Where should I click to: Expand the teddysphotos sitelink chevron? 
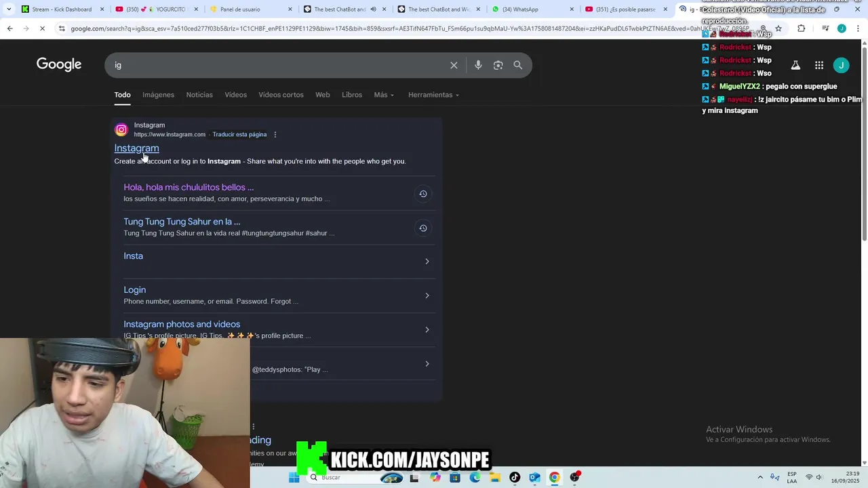[x=427, y=364]
